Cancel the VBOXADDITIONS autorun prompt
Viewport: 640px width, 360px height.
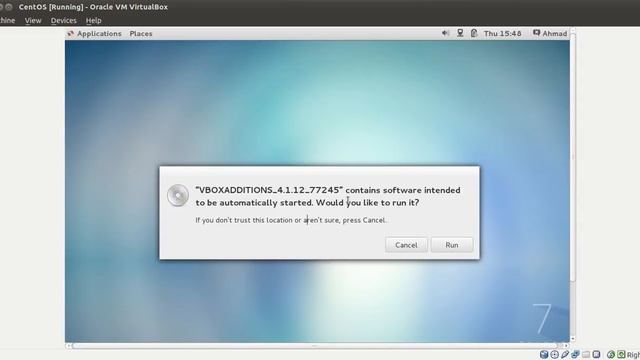click(x=406, y=245)
